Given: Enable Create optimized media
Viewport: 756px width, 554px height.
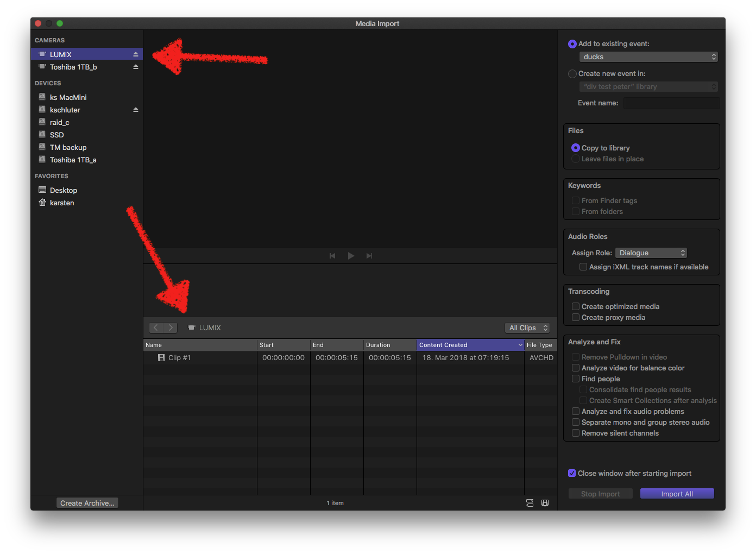Looking at the screenshot, I should (x=576, y=306).
